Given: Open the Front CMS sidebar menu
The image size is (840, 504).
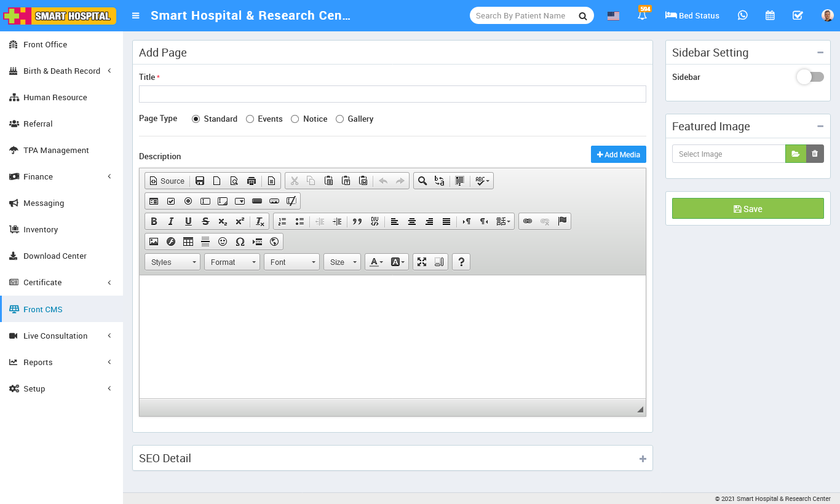Looking at the screenshot, I should pyautogui.click(x=43, y=309).
